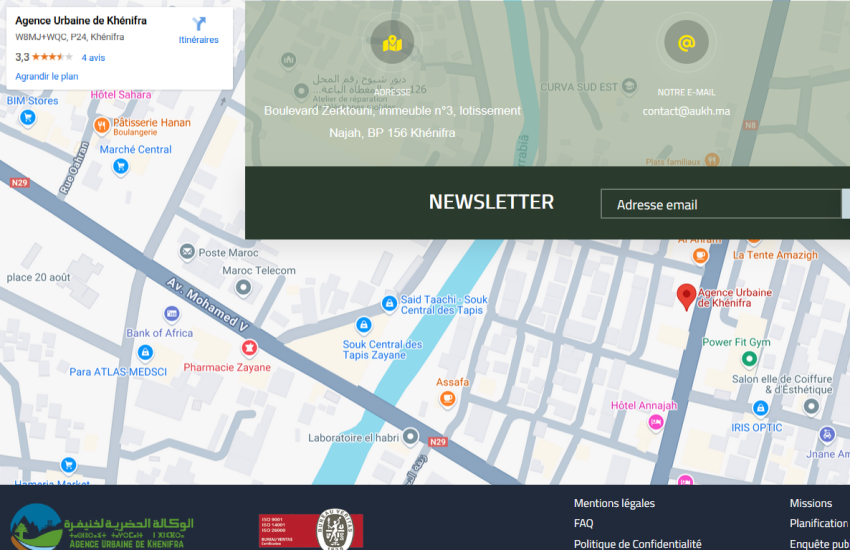Open Politique de Confidentialité link

tap(637, 544)
